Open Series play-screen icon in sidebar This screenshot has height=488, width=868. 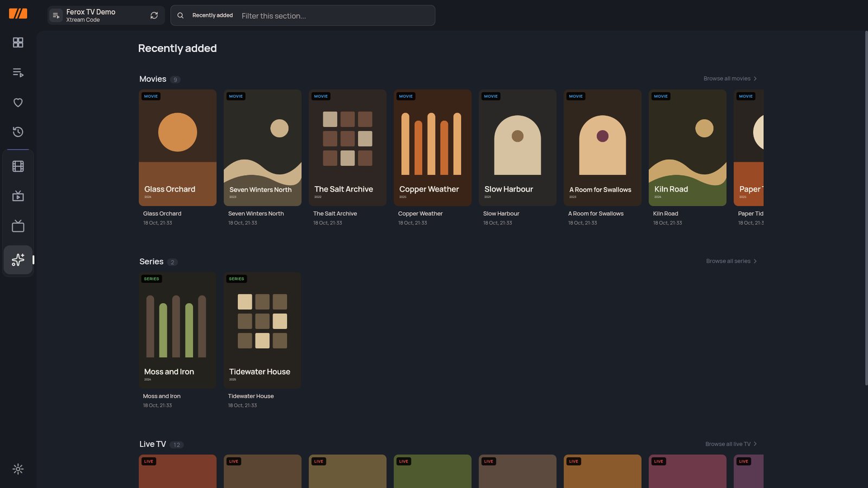pos(18,196)
